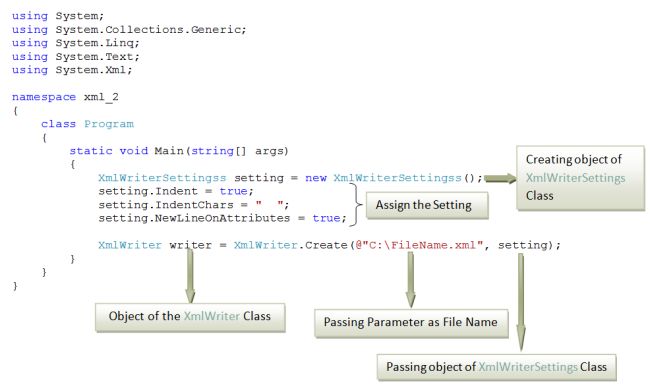Click 'setting.NewLineOnAttributes' property
Screen dimensions: 650x390
[x=194, y=218]
